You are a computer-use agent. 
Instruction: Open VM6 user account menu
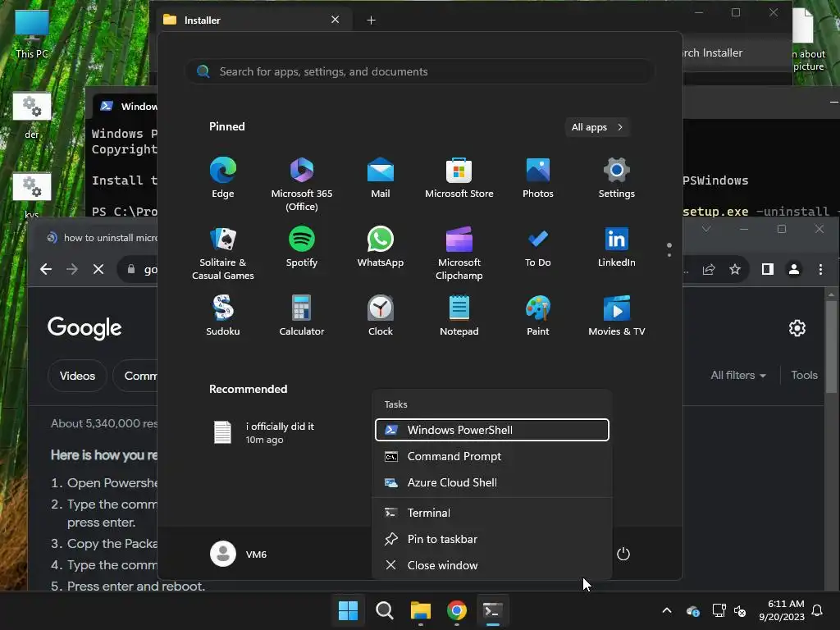[x=239, y=554]
